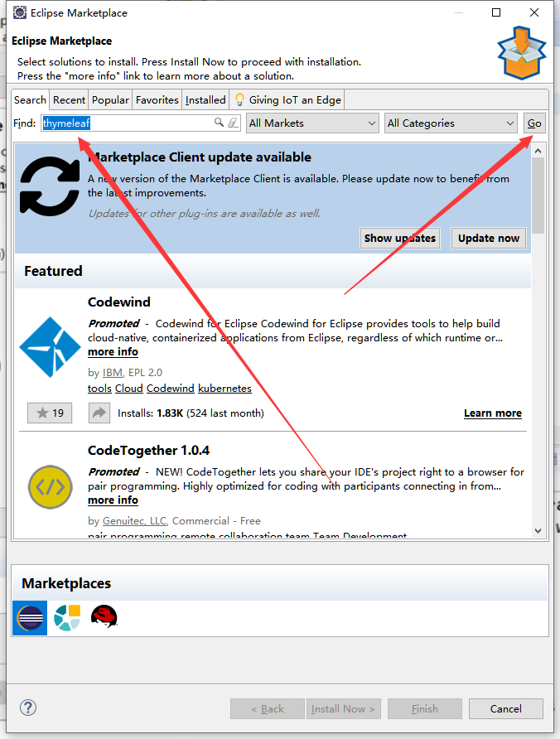The image size is (560, 739).
Task: Click the tools tag link
Action: pyautogui.click(x=99, y=389)
